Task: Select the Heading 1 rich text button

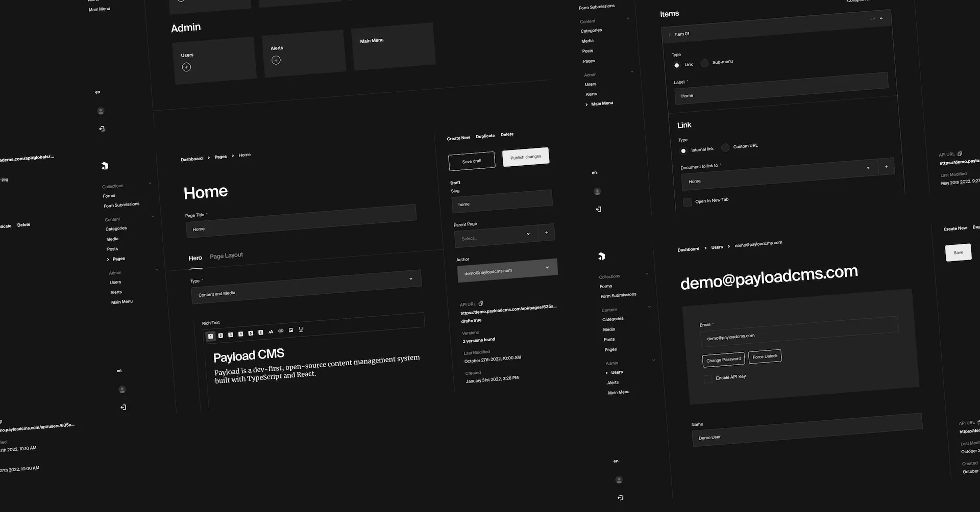Action: click(x=210, y=337)
